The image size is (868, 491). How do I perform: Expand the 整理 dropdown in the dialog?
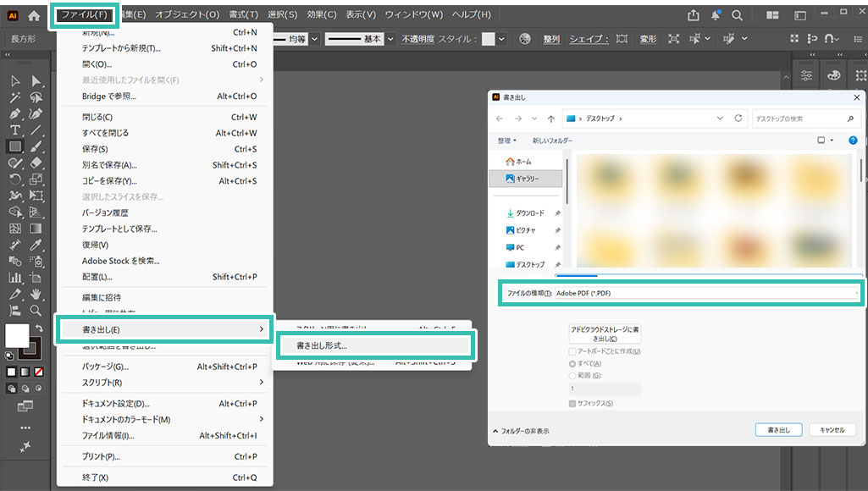pos(507,141)
